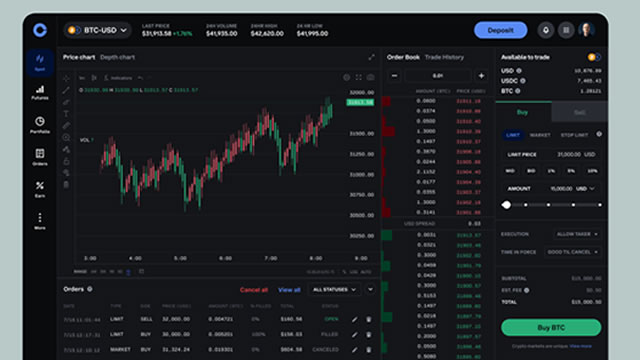
Task: Select the Buy tab
Action: coord(523,112)
